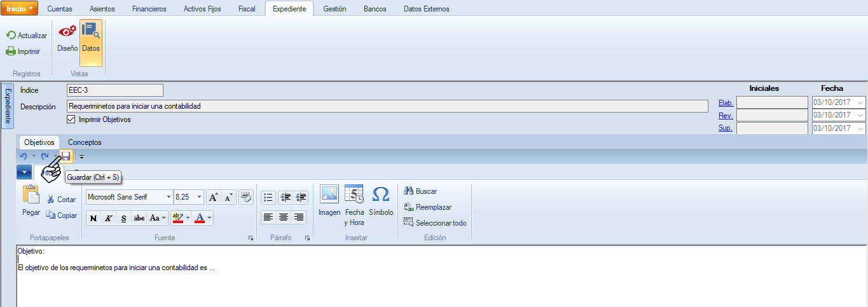The height and width of the screenshot is (307, 868).
Task: Switch to the Conceptos tab
Action: tap(85, 142)
